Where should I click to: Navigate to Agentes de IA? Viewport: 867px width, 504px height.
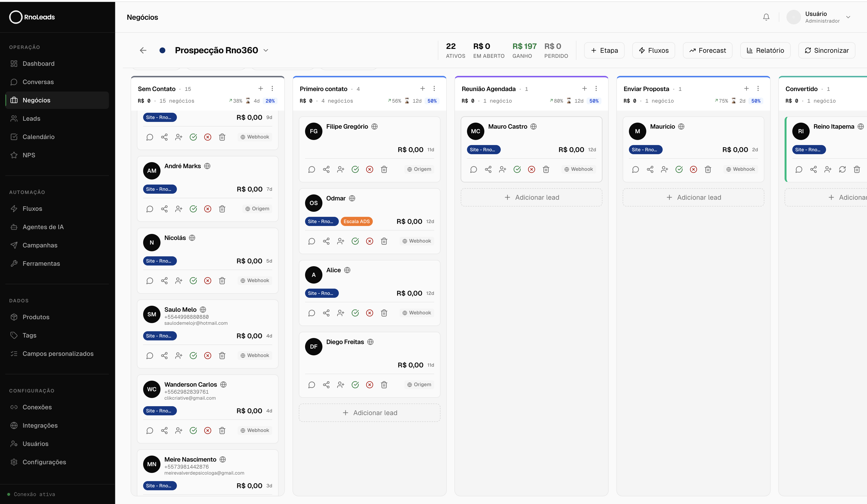point(57,227)
